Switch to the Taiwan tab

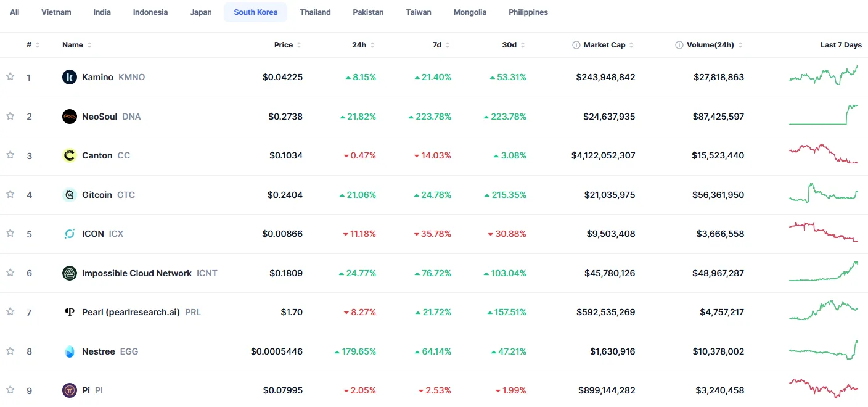point(419,12)
